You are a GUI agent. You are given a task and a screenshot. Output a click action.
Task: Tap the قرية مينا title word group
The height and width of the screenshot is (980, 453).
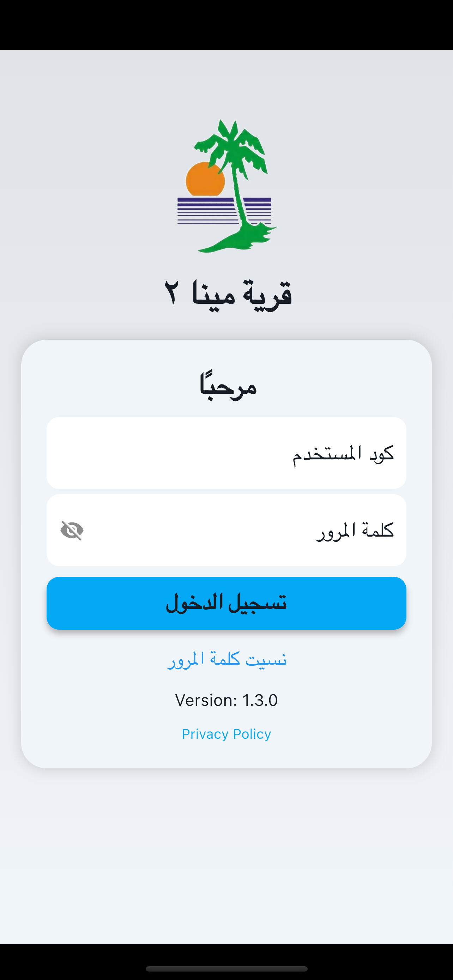pos(242,294)
